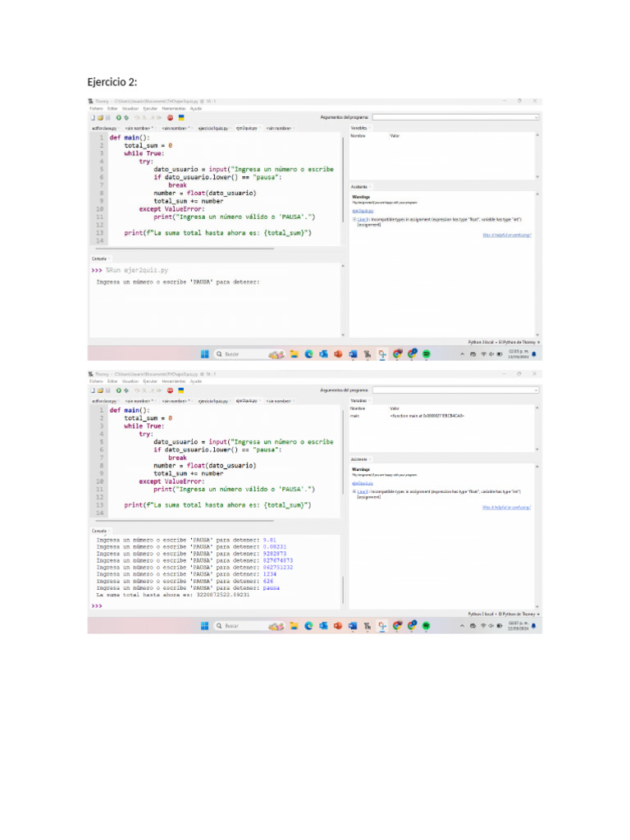The image size is (630, 840).
Task: Run current script in top Thonny window
Action: coord(118,117)
